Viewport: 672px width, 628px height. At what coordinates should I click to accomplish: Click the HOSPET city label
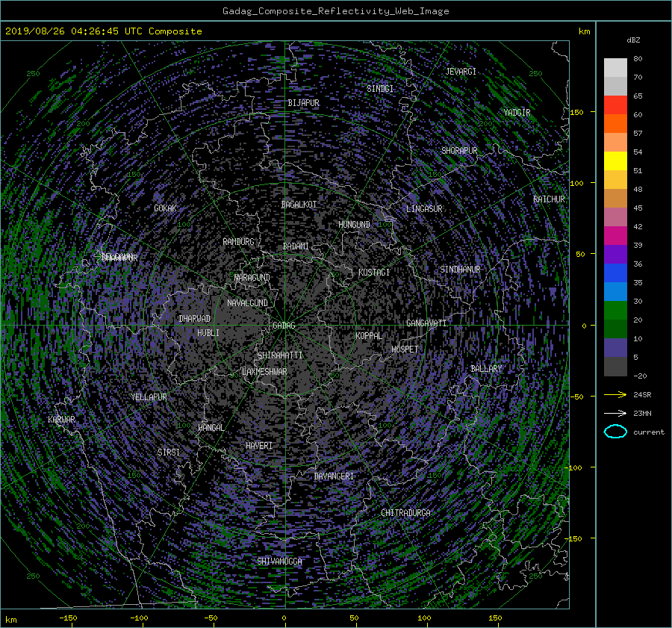click(405, 349)
